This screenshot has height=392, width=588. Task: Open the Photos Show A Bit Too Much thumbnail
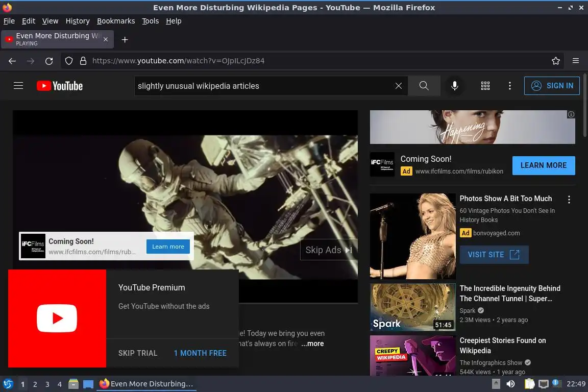click(412, 236)
